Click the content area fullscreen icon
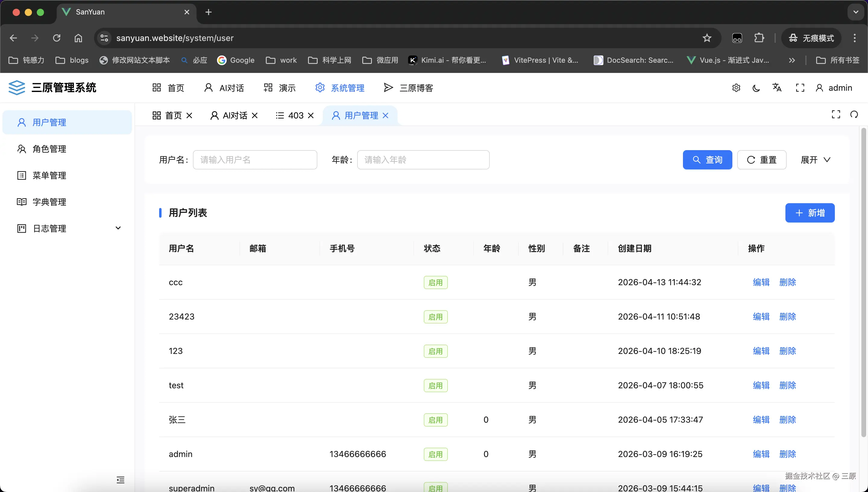The width and height of the screenshot is (868, 492). [x=836, y=114]
